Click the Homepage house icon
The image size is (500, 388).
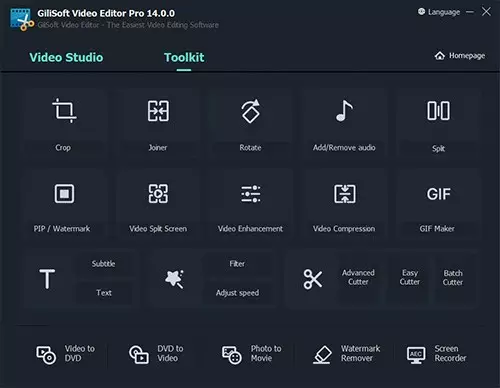tap(440, 56)
